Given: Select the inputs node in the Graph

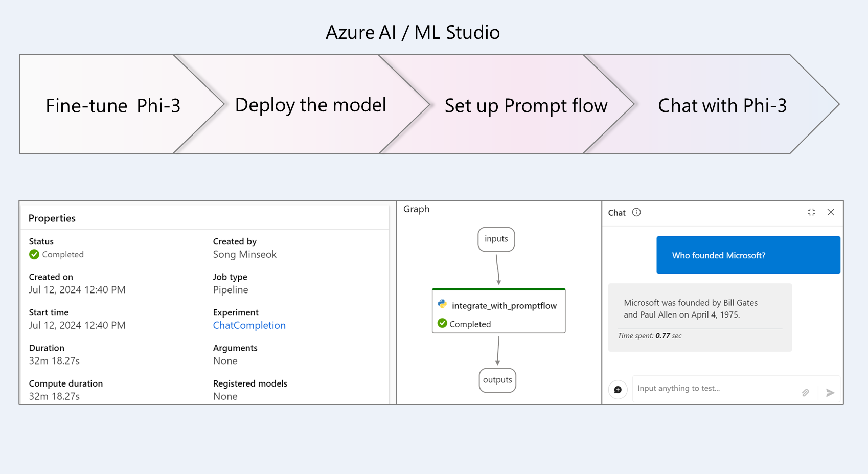Looking at the screenshot, I should point(496,239).
